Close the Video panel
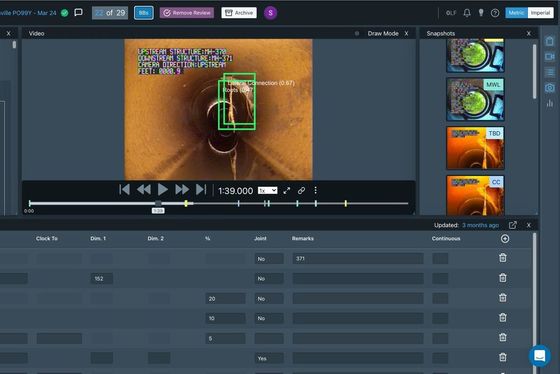 tap(406, 33)
